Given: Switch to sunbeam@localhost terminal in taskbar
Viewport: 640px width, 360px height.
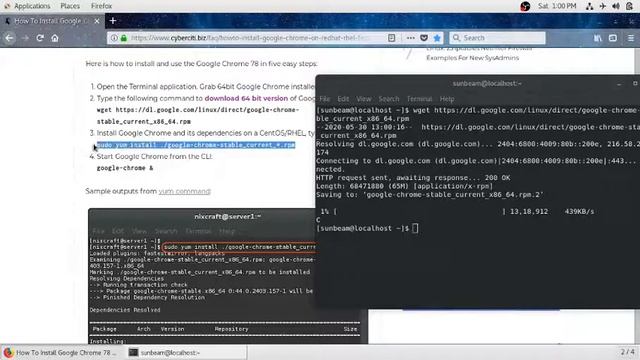Looking at the screenshot, I should (186, 352).
